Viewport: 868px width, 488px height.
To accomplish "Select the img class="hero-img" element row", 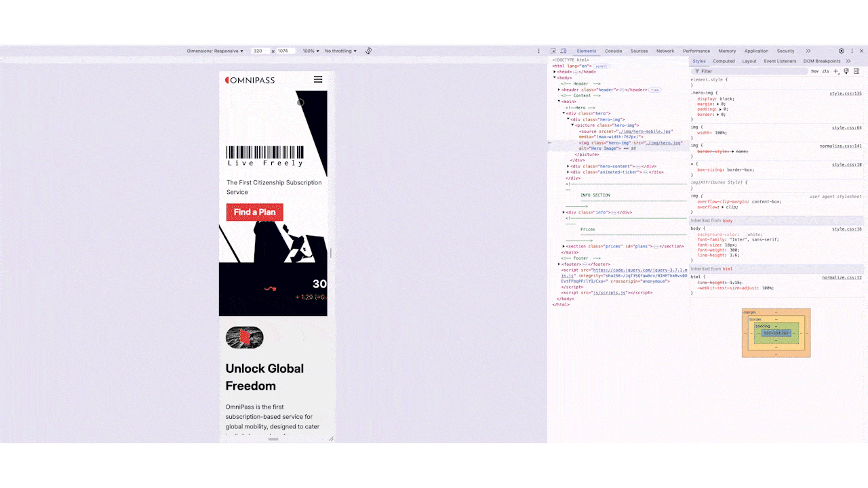I will [x=618, y=146].
